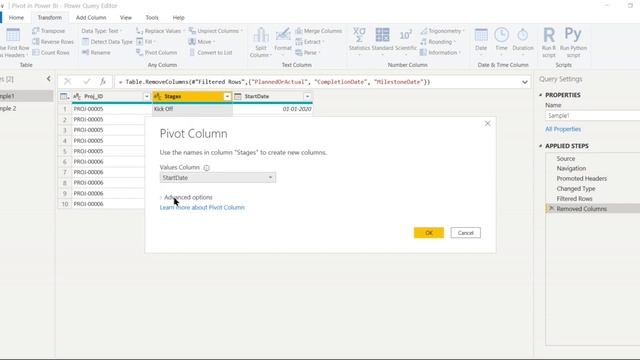This screenshot has width=640, height=360.
Task: Click the Transpose icon
Action: click(x=36, y=31)
